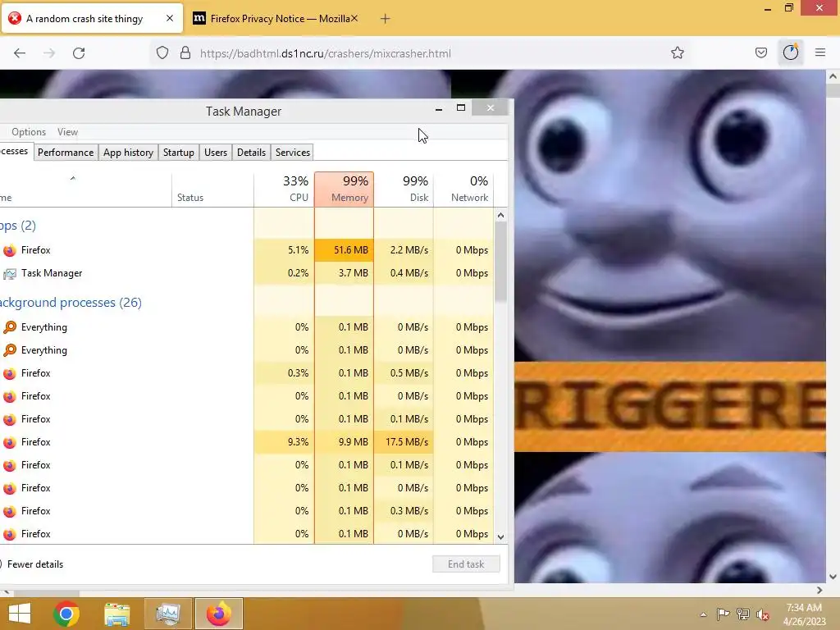Click the process list scroll down arrow
This screenshot has height=630, width=840.
point(500,536)
